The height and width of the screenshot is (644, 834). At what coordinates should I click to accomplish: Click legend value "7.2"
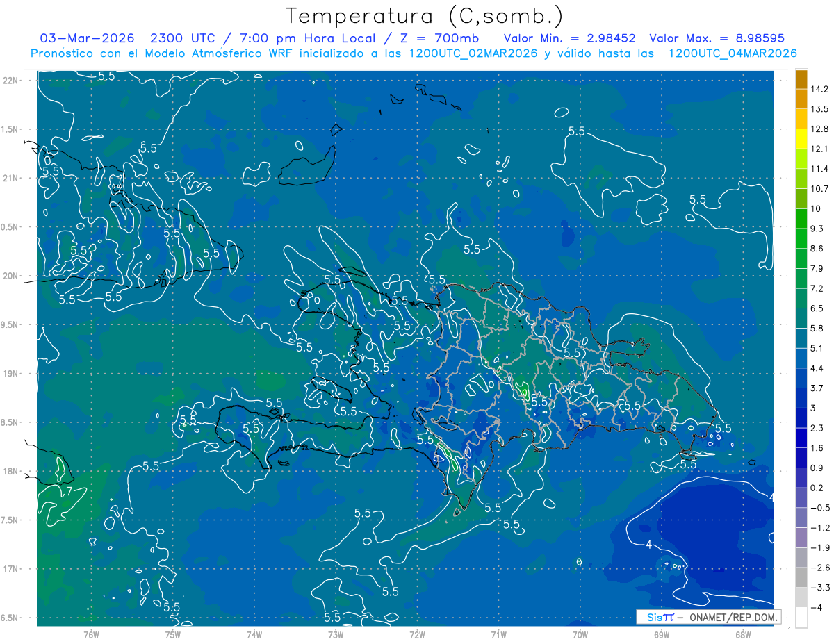(818, 288)
